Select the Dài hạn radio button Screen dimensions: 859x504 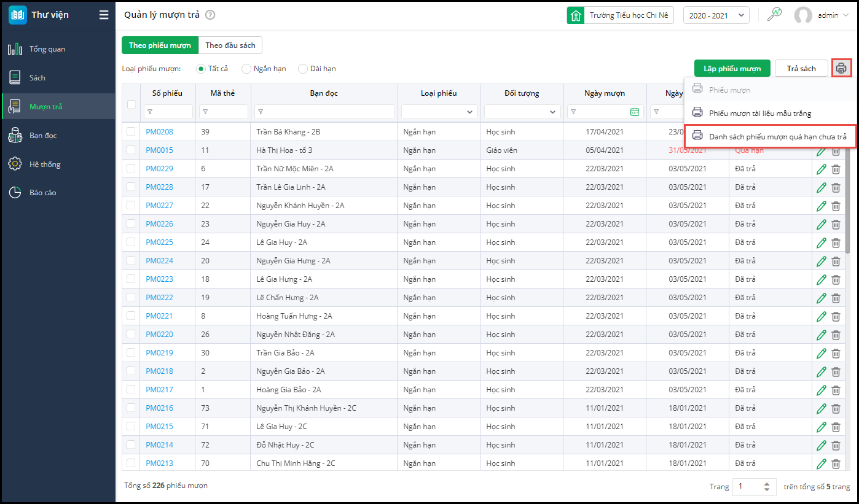(303, 69)
